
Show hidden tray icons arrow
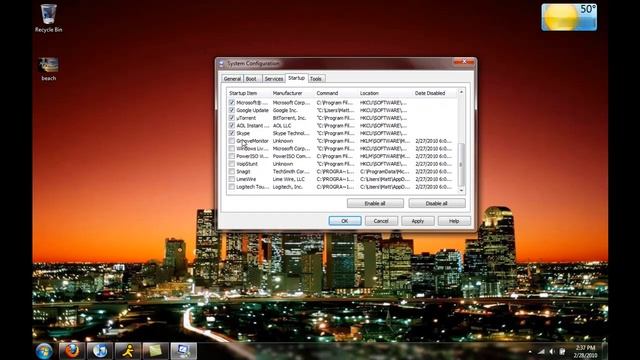[530, 351]
